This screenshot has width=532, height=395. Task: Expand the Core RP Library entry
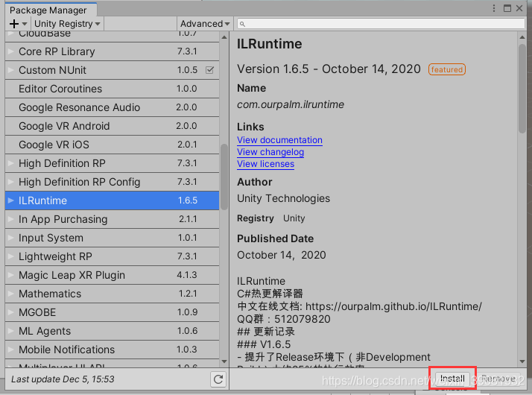tap(11, 51)
